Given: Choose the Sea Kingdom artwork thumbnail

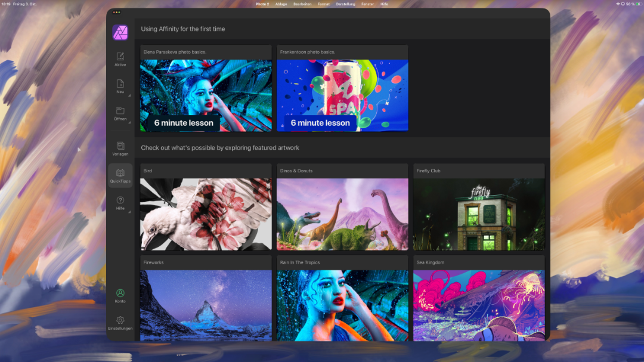Looking at the screenshot, I should coord(479,305).
